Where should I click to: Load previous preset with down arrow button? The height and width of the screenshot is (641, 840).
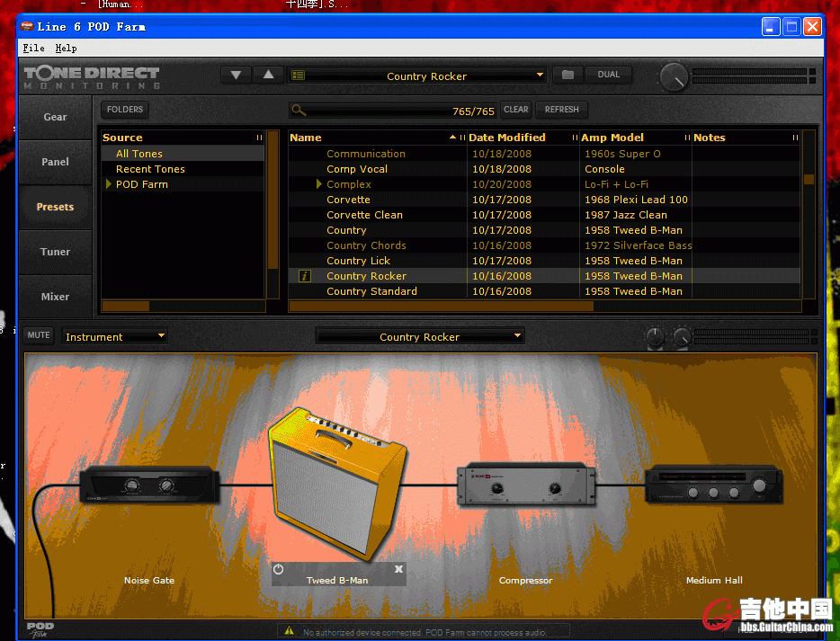pos(236,75)
